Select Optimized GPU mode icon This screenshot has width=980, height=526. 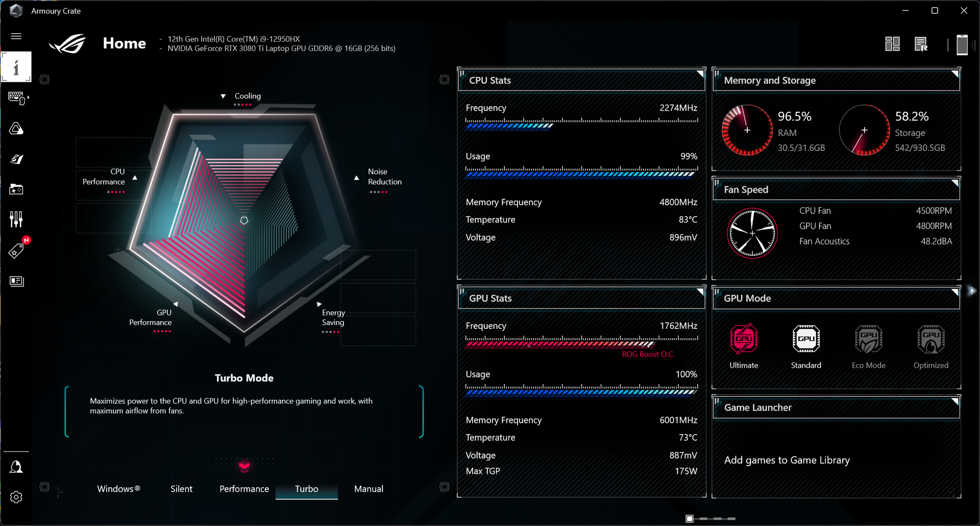pos(931,339)
